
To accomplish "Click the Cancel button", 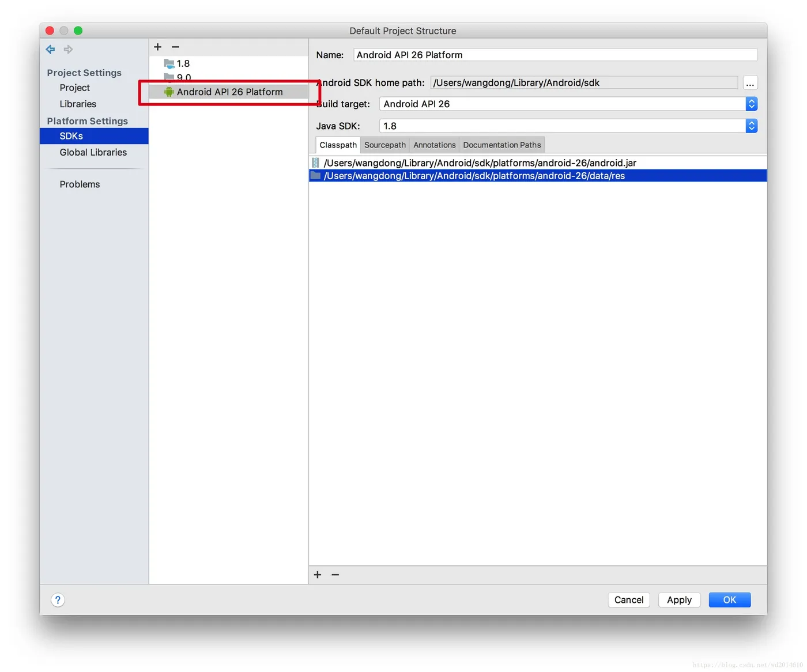I will tap(629, 600).
